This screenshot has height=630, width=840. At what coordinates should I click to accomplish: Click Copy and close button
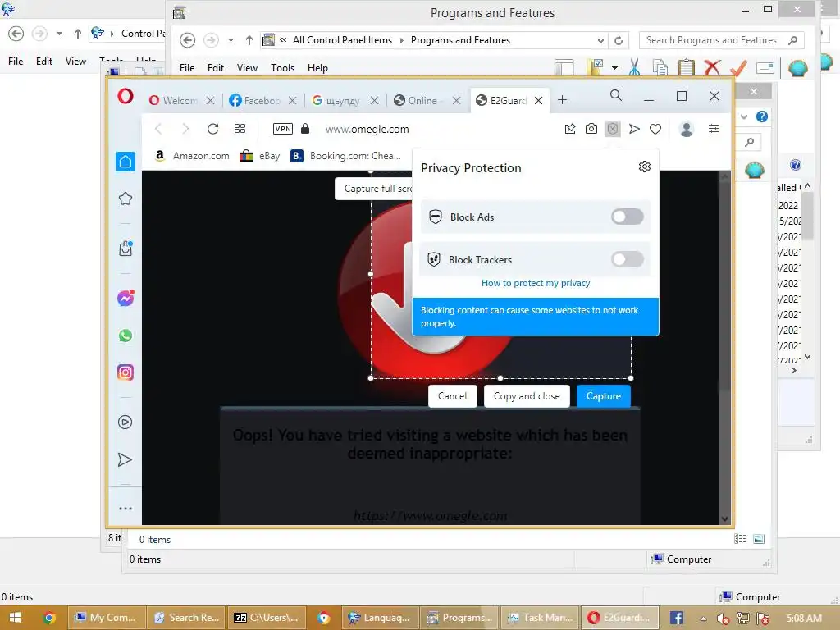click(x=527, y=396)
